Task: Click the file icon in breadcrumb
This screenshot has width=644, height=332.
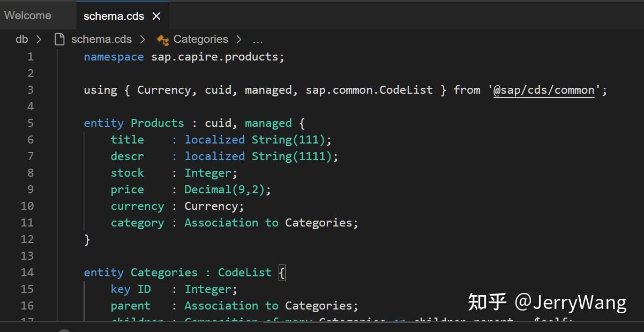Action: pyautogui.click(x=59, y=39)
